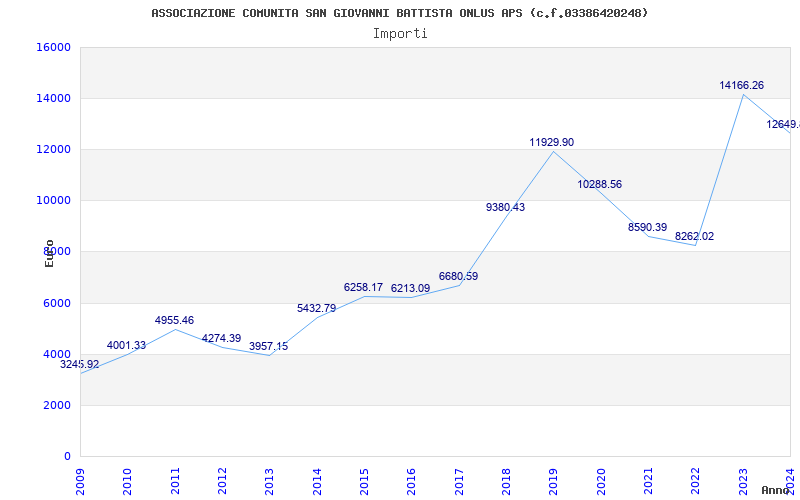This screenshot has width=800, height=500.
Task: Click the 'Anno' x-axis title
Action: (x=776, y=490)
